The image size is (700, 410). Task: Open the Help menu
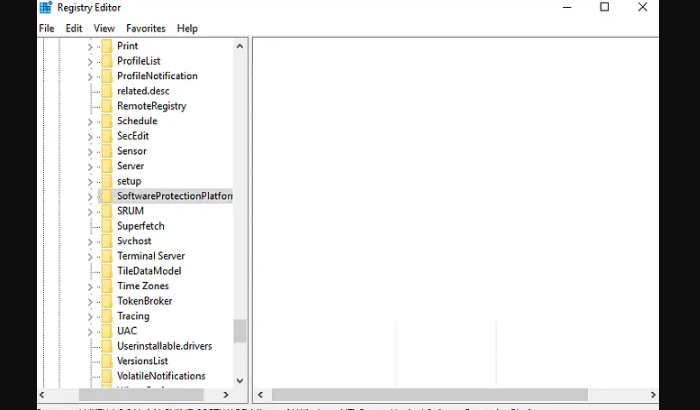187,29
